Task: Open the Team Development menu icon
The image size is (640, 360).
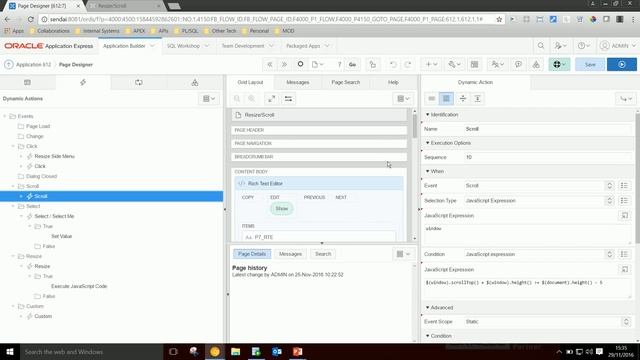Action: coord(497,64)
